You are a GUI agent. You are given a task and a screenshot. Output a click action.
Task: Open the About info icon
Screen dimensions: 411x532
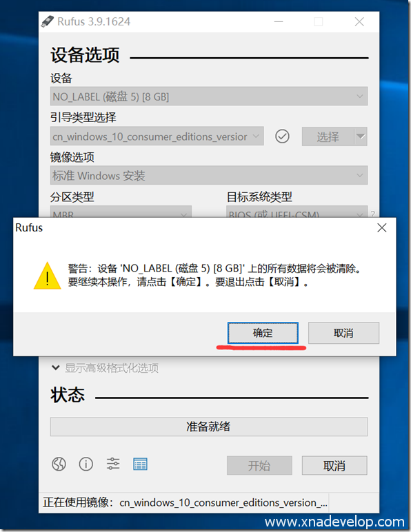pyautogui.click(x=86, y=464)
